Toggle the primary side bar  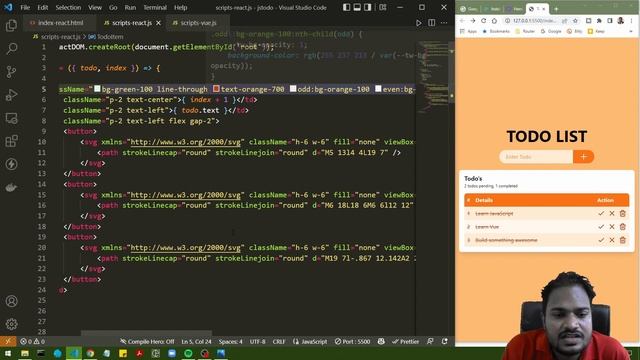[347, 7]
